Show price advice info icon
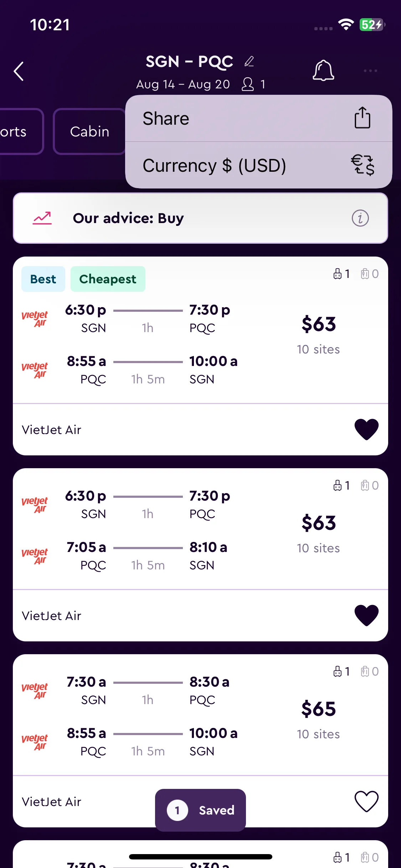The height and width of the screenshot is (868, 401). pyautogui.click(x=360, y=218)
